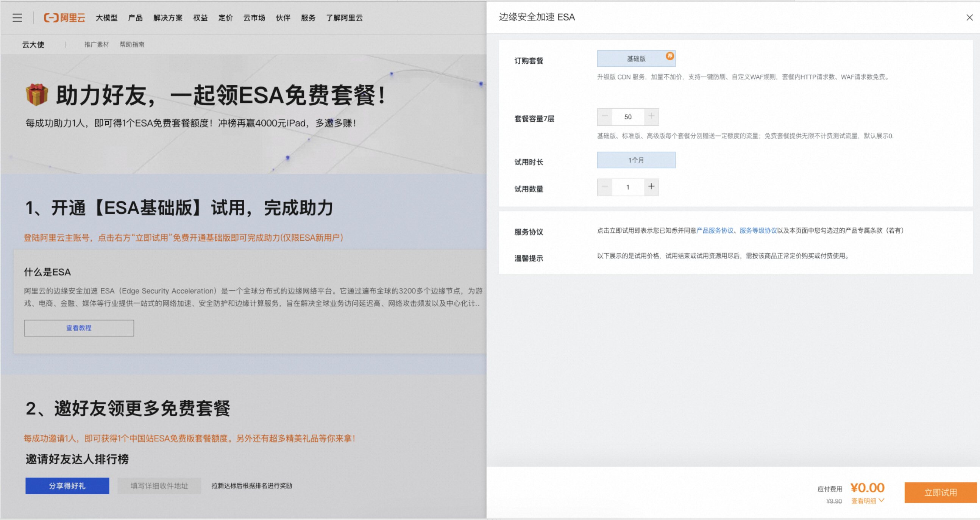Click the 立即试用 button
The height and width of the screenshot is (520, 980).
(x=940, y=493)
